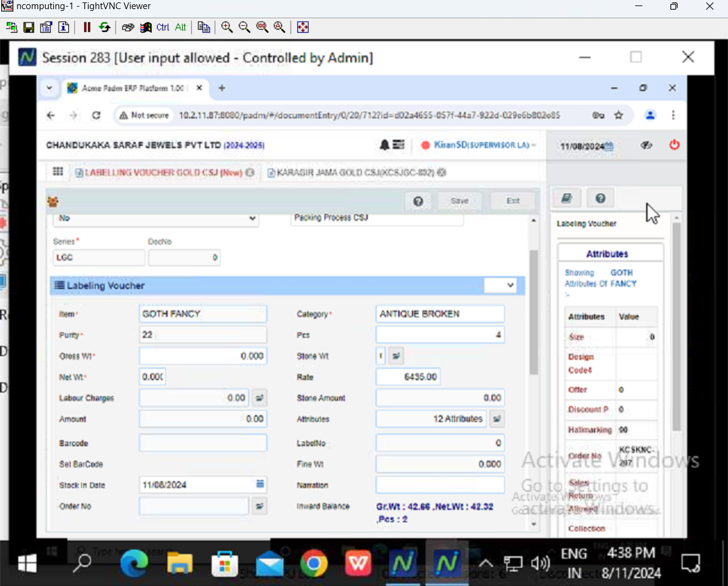Open the Labour Charges lookup button
This screenshot has width=728, height=586.
pos(260,398)
